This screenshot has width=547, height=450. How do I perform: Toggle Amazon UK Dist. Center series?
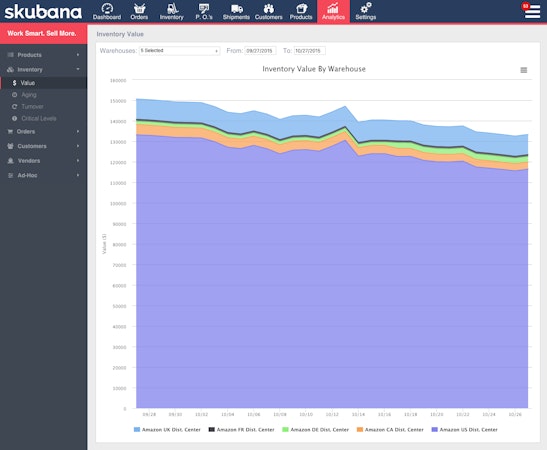(167, 429)
